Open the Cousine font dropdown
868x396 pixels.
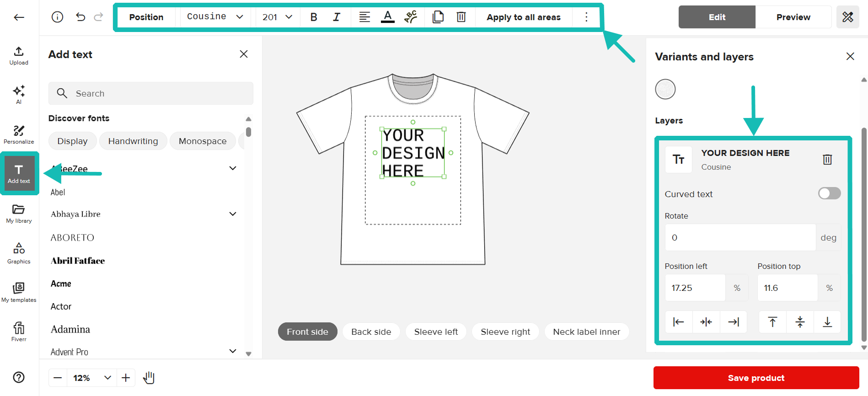point(215,17)
